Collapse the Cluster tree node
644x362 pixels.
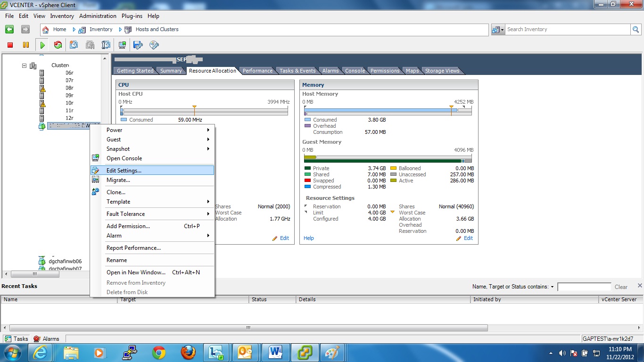24,66
